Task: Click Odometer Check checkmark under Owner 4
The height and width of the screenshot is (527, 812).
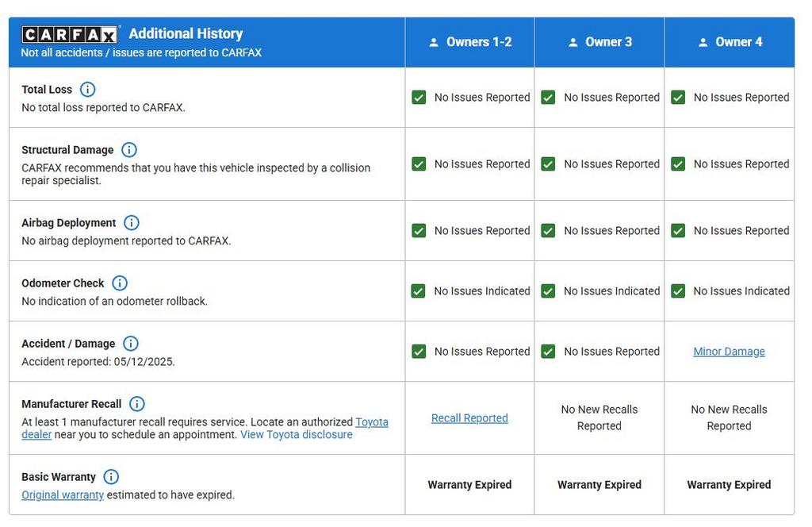Action: click(x=678, y=291)
